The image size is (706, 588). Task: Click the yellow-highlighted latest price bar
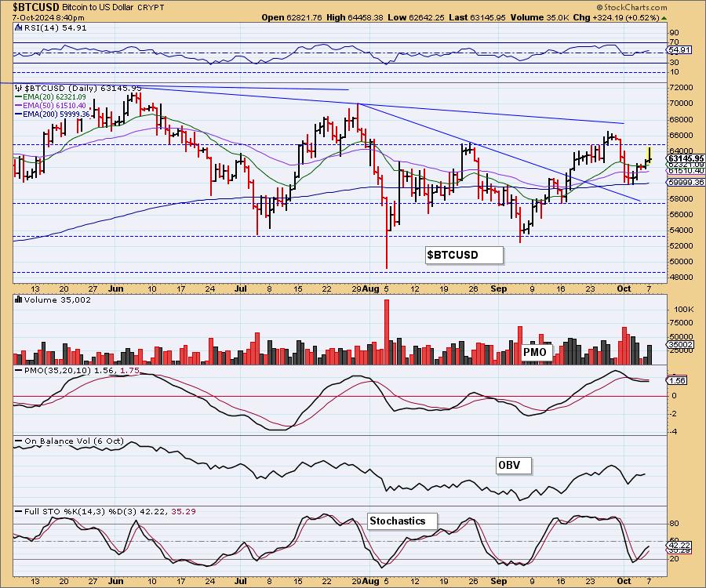click(x=650, y=154)
